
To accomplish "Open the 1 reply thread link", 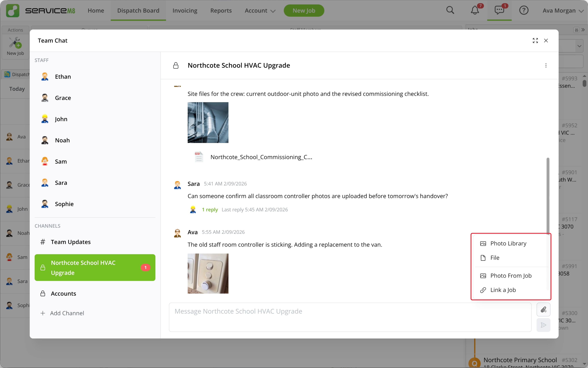I will pyautogui.click(x=210, y=210).
